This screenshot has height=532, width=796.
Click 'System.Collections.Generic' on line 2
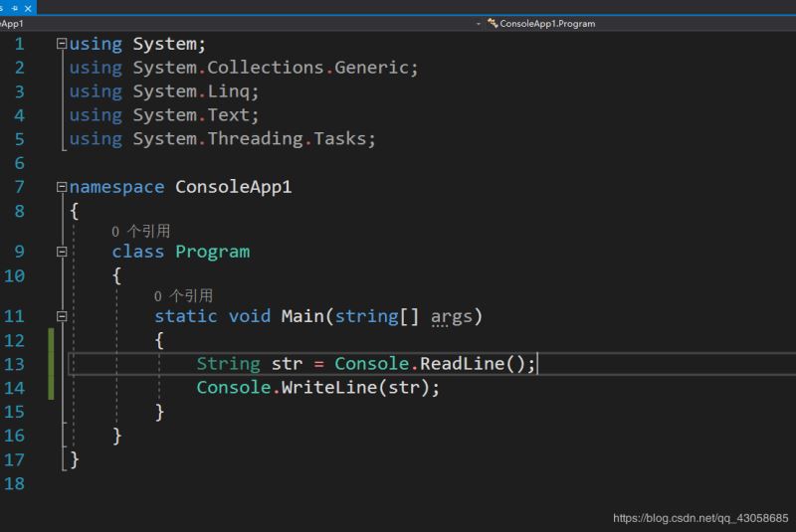[271, 68]
